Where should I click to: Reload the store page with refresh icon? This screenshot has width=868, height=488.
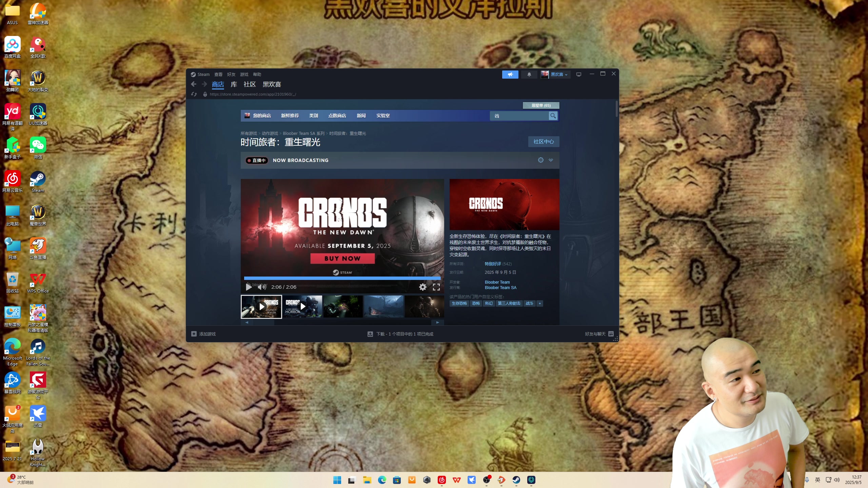[x=194, y=94]
